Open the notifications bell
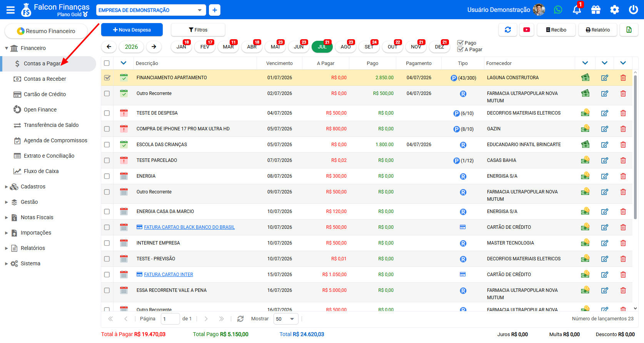The width and height of the screenshot is (644, 343). [577, 10]
